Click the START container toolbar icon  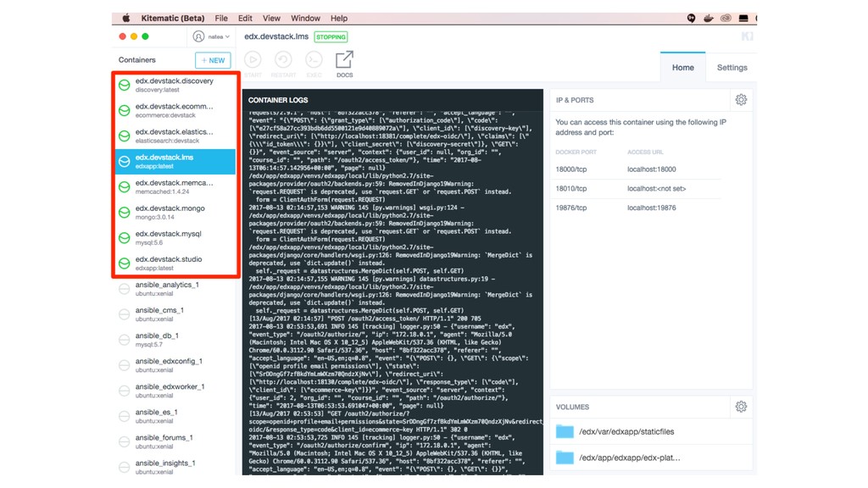[253, 60]
